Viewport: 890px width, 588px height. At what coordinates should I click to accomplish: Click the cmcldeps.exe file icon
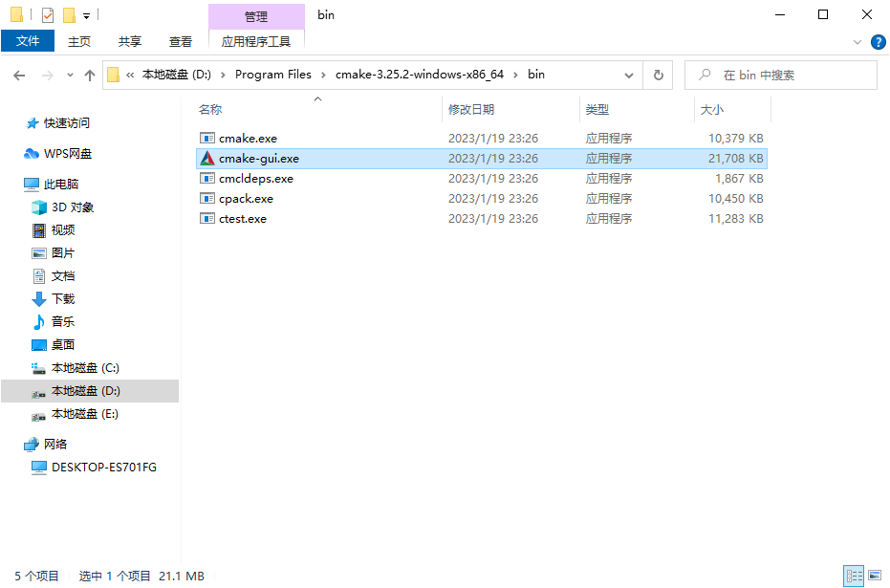tap(207, 178)
